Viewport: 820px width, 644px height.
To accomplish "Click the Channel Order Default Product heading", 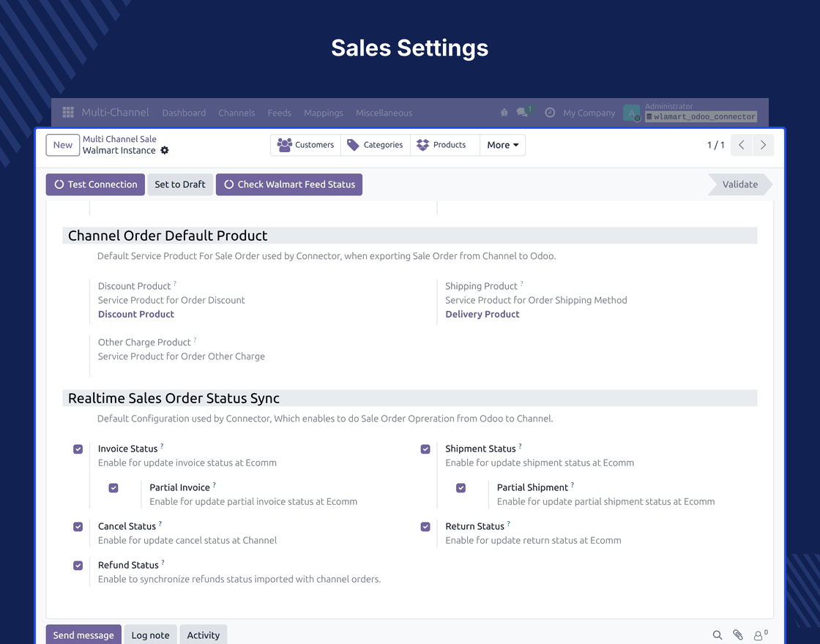I will click(x=168, y=236).
